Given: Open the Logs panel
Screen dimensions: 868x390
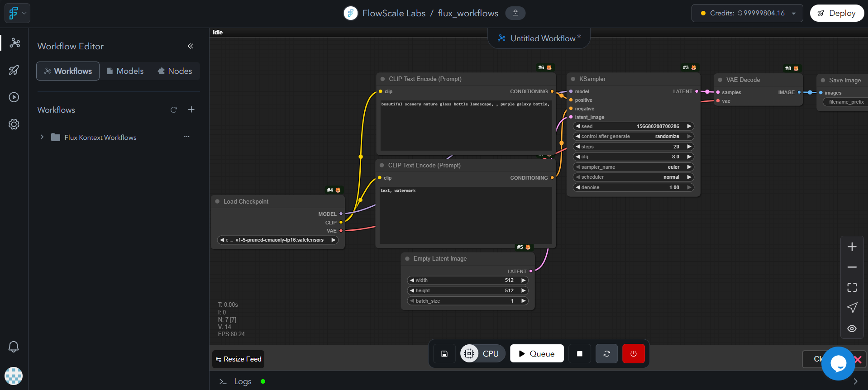Looking at the screenshot, I should click(242, 381).
